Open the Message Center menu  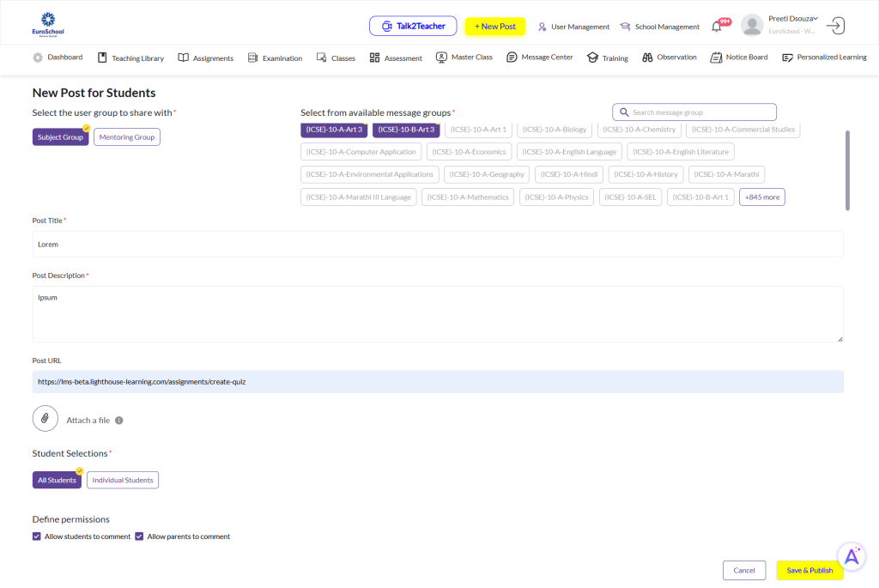tap(540, 58)
